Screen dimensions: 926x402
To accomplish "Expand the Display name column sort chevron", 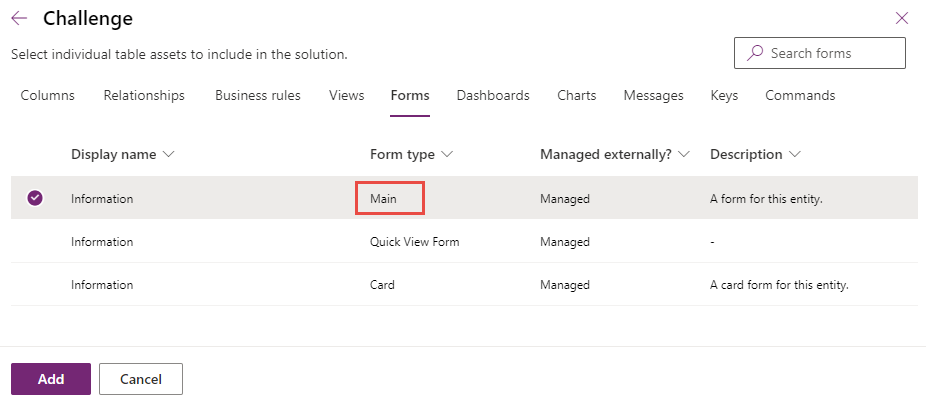I will [x=168, y=155].
